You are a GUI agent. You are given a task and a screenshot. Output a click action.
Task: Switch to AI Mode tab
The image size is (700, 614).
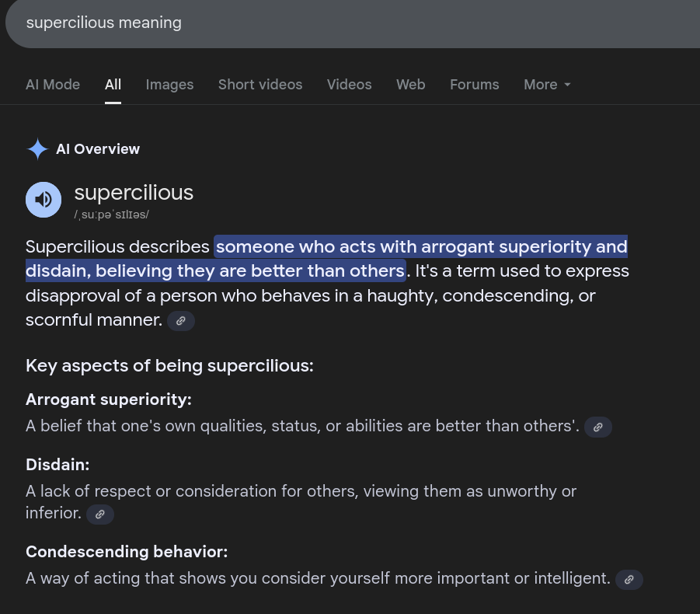pos(53,85)
